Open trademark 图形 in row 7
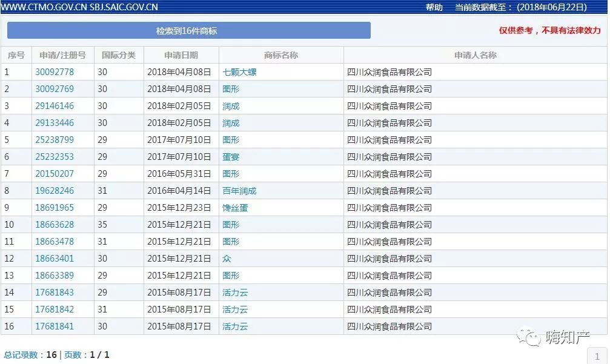610x364 pixels. 231,174
